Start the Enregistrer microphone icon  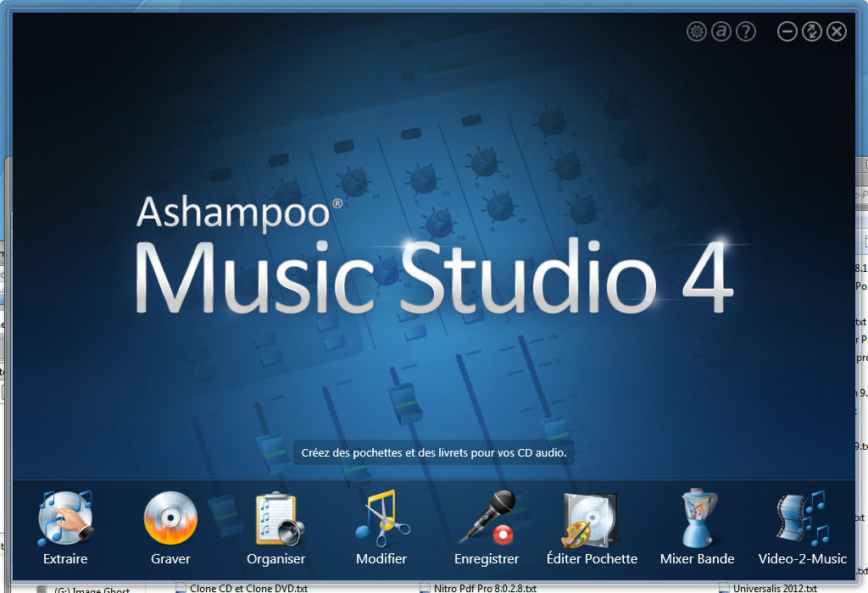(487, 518)
